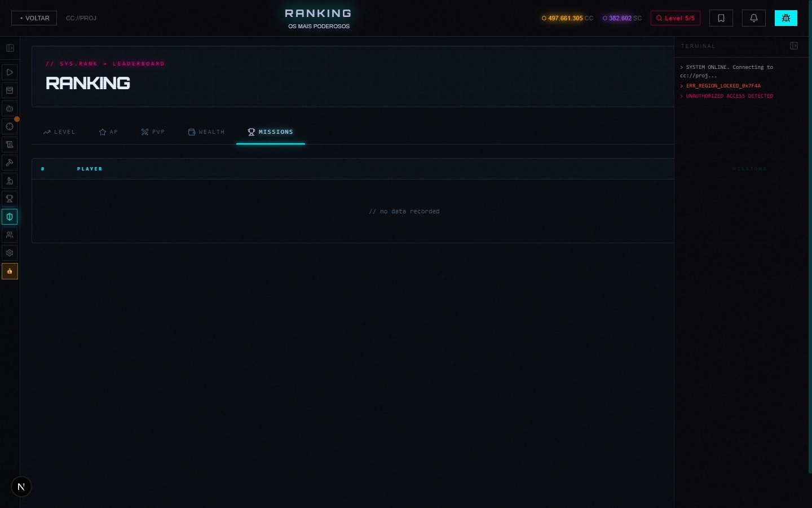Open the play arrow sidebar icon
The width and height of the screenshot is (812, 508).
[10, 72]
